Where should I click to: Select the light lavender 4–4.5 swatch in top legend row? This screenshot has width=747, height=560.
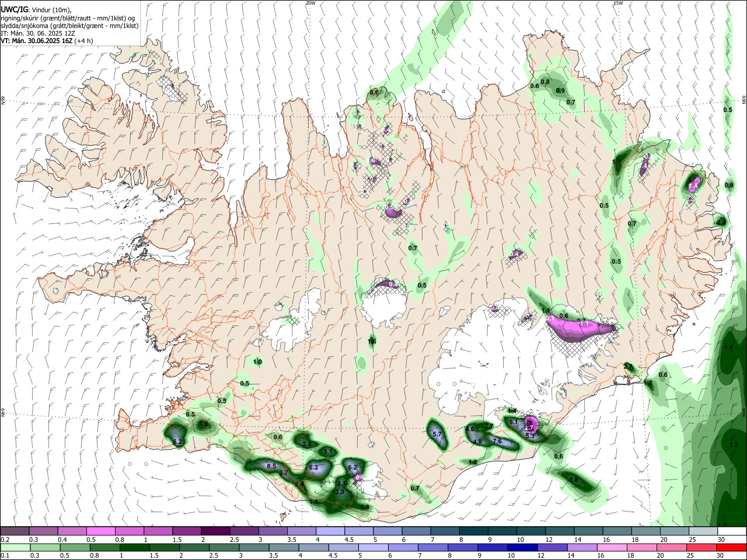pos(330,531)
